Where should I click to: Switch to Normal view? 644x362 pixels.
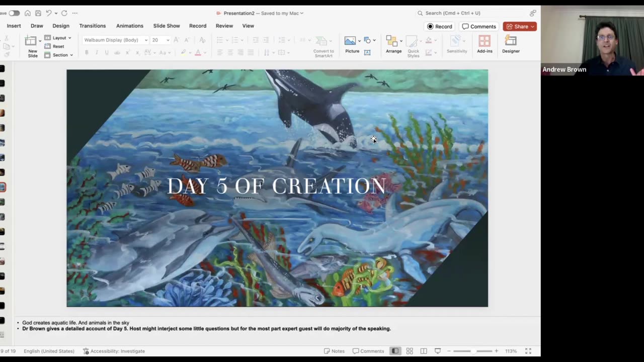pos(395,351)
